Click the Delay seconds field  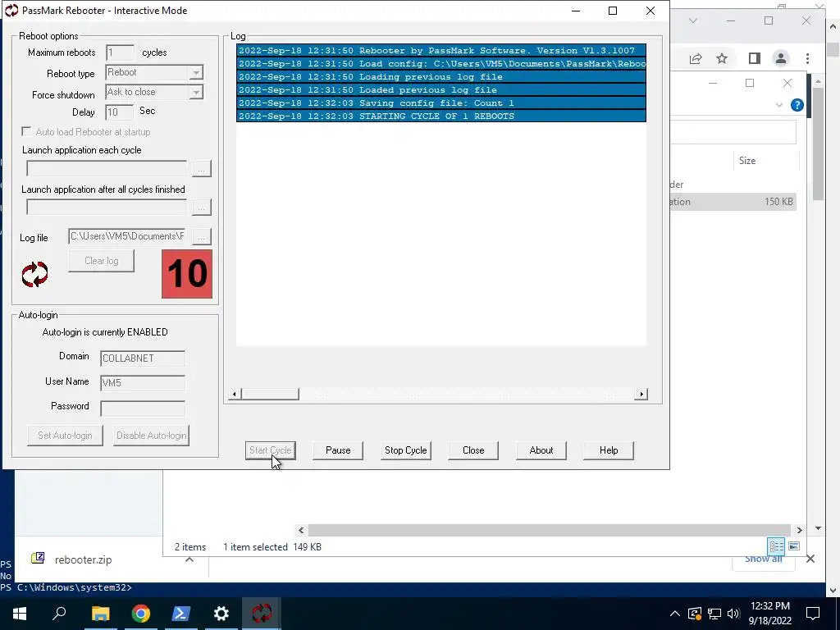pyautogui.click(x=119, y=112)
